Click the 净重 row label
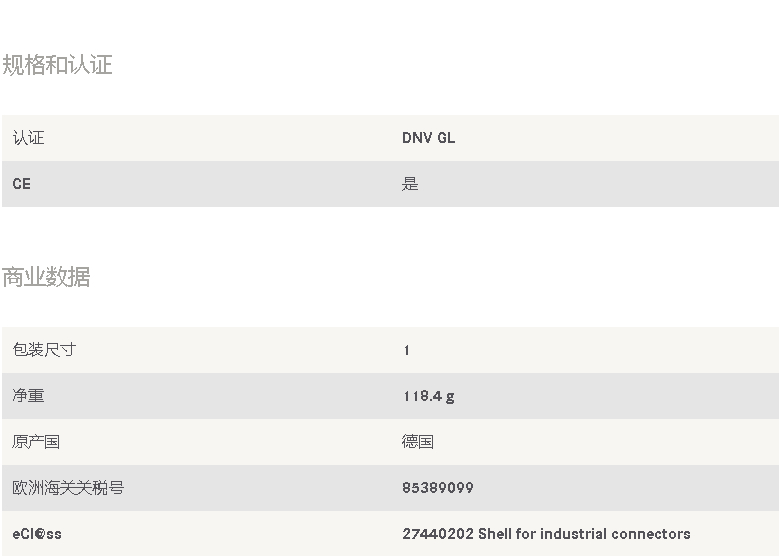This screenshot has height=556, width=779. click(28, 396)
